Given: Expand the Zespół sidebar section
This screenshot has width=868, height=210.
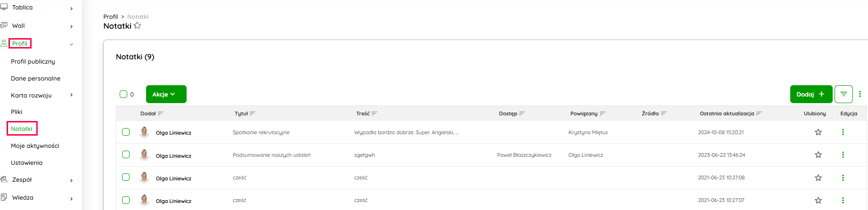Looking at the screenshot, I should click(x=72, y=180).
